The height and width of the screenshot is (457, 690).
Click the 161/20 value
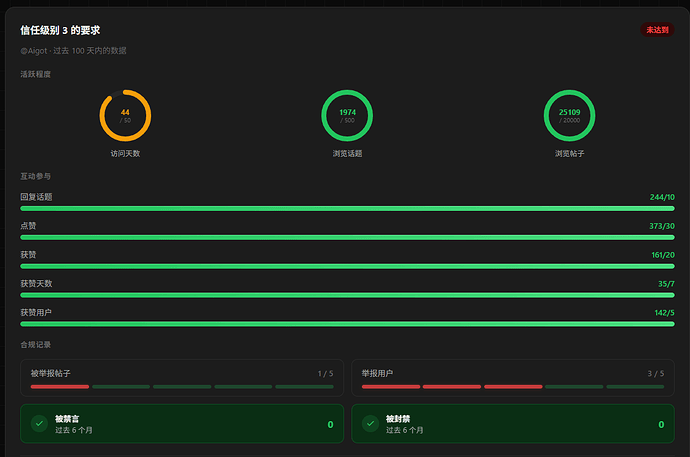(663, 255)
